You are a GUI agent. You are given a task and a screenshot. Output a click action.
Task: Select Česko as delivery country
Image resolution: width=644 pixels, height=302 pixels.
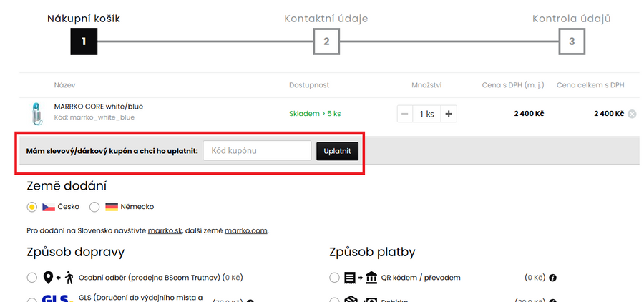(31, 207)
